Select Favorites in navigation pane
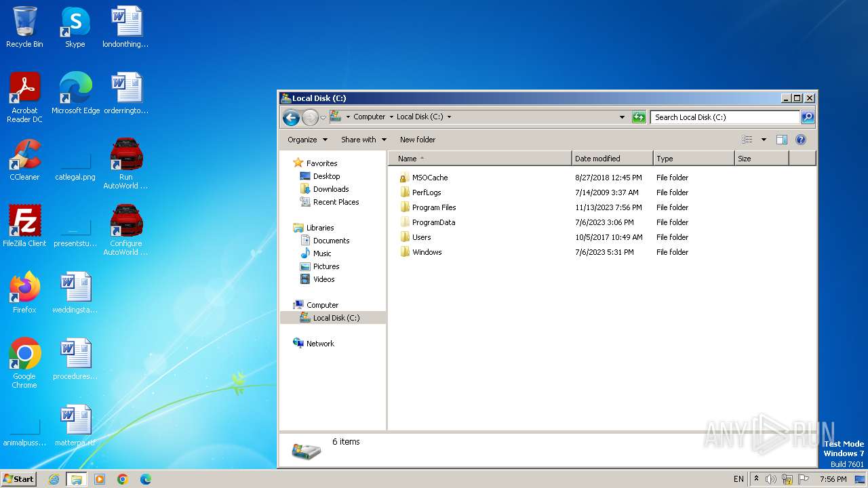Viewport: 868px width, 488px height. pos(321,163)
